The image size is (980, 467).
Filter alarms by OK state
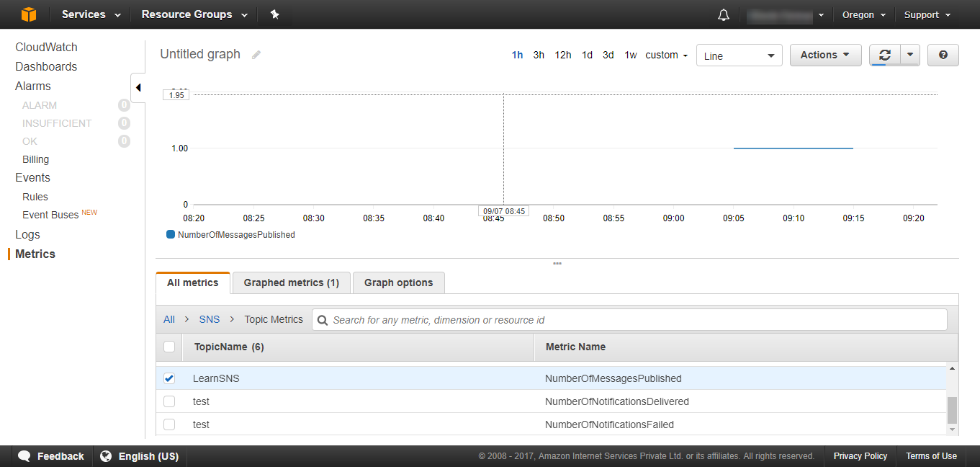pyautogui.click(x=30, y=141)
